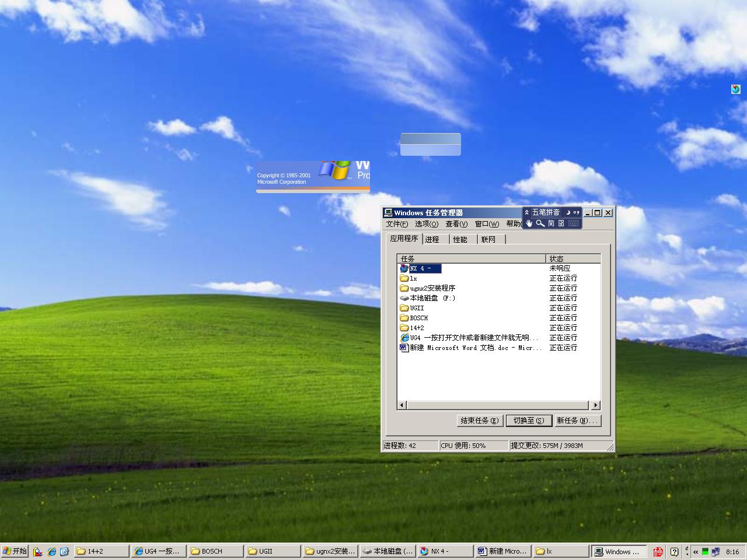Launch Internet Explorer from Quick Launch
Screen dimensions: 747x560
(51, 551)
